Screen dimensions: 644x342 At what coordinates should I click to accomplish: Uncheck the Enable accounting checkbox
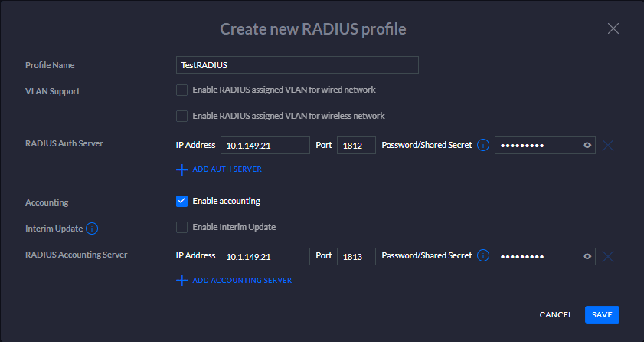click(x=181, y=201)
